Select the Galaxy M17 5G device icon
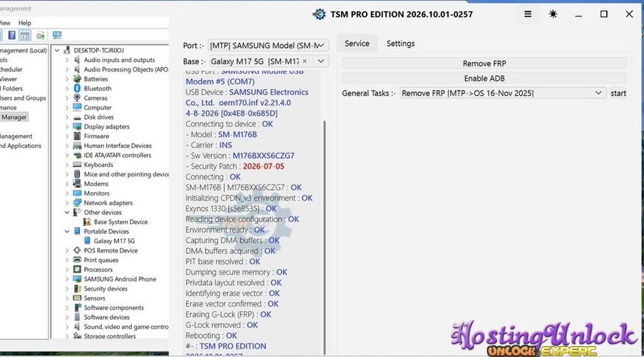The image size is (644, 357). (x=87, y=241)
